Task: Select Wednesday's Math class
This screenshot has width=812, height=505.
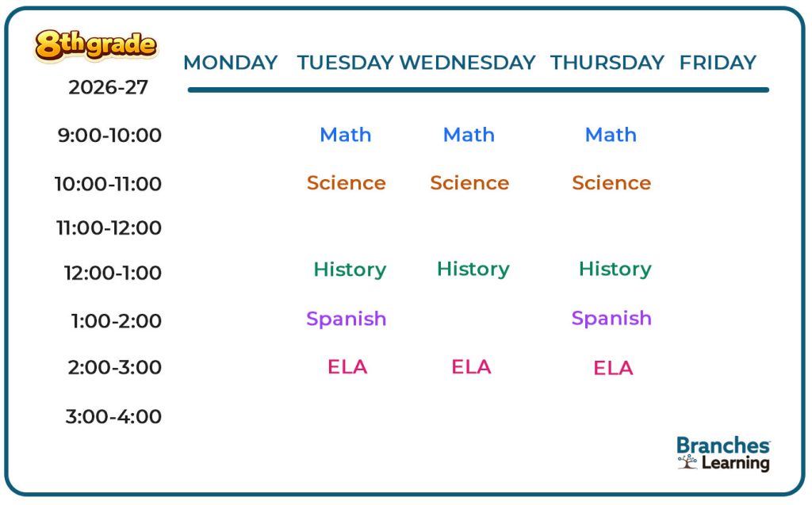Action: coord(469,135)
